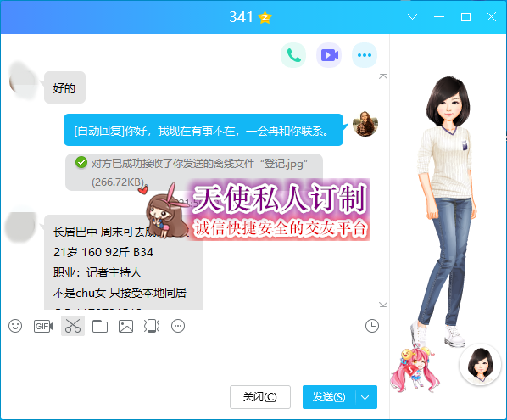
Task: Open the title bar dropdown chevron
Action: pos(412,17)
